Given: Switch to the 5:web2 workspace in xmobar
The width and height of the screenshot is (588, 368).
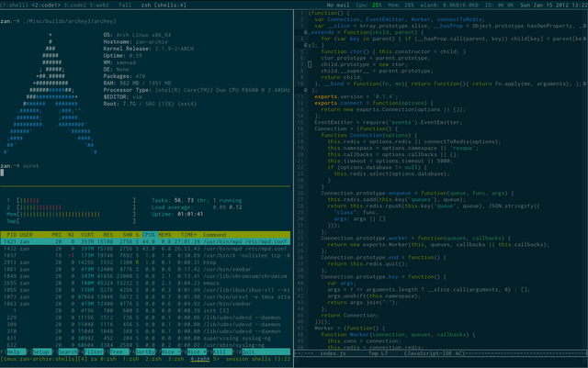Looking at the screenshot, I should point(99,5).
